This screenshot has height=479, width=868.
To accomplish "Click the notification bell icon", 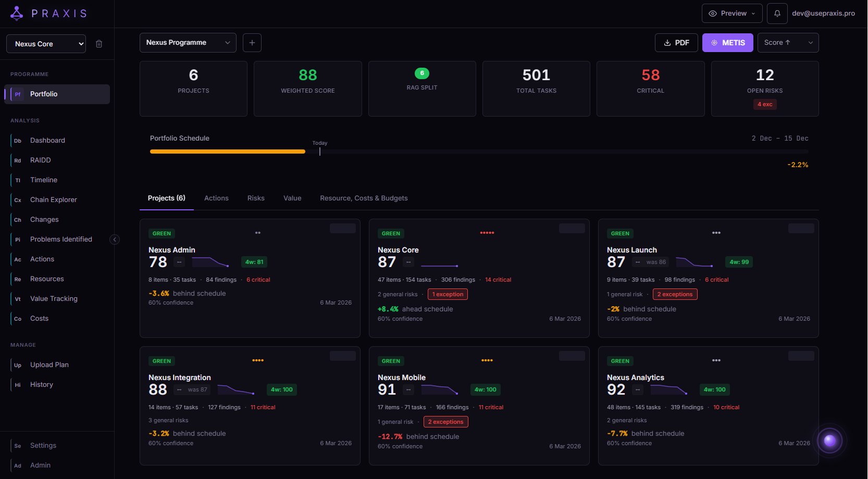I will pyautogui.click(x=777, y=14).
